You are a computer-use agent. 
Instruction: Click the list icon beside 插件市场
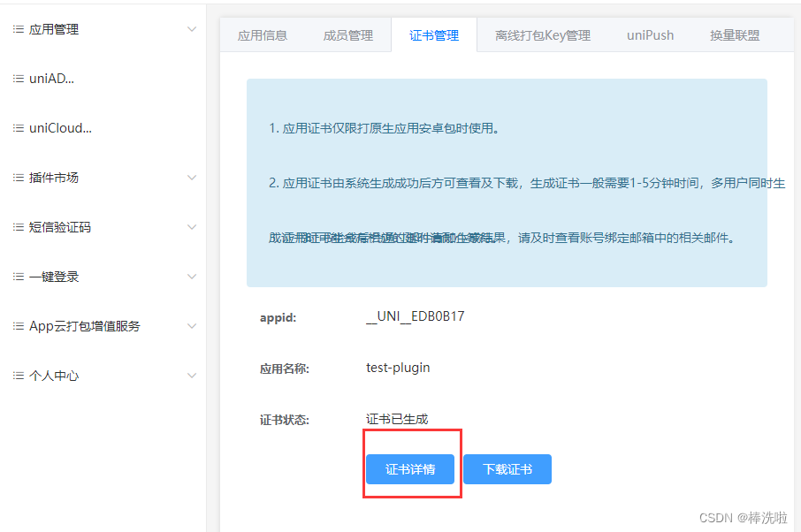[x=18, y=178]
